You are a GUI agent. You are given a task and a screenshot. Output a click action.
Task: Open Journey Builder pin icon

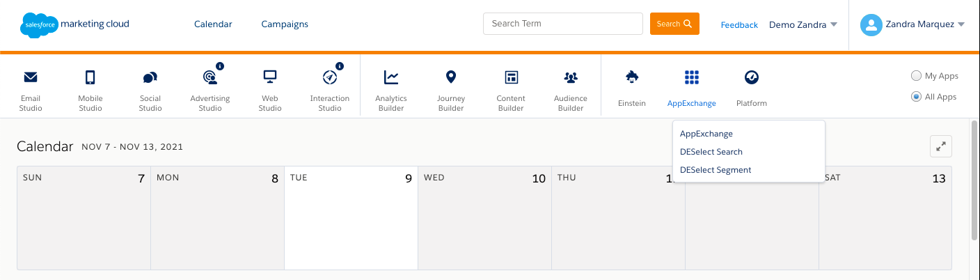451,77
